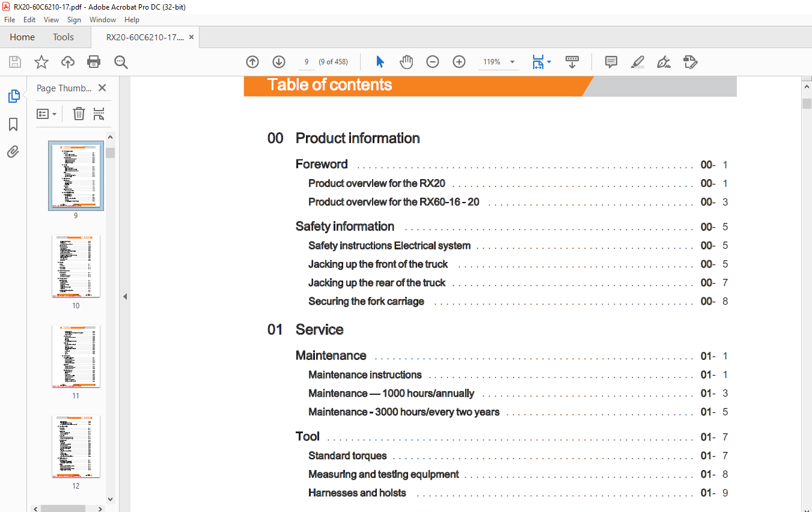The image size is (812, 512).
Task: Open 'Harnesses and hoists' entry
Action: pos(357,493)
